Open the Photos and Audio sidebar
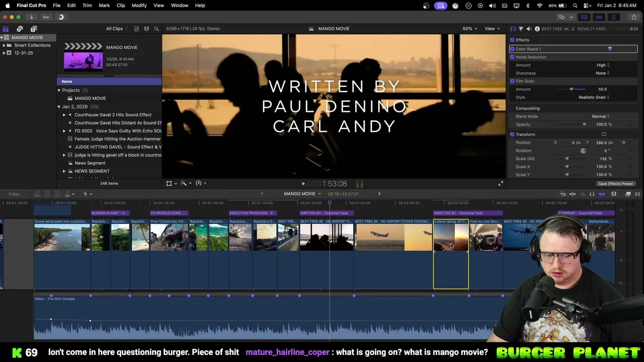The height and width of the screenshot is (362, 644). point(20,29)
